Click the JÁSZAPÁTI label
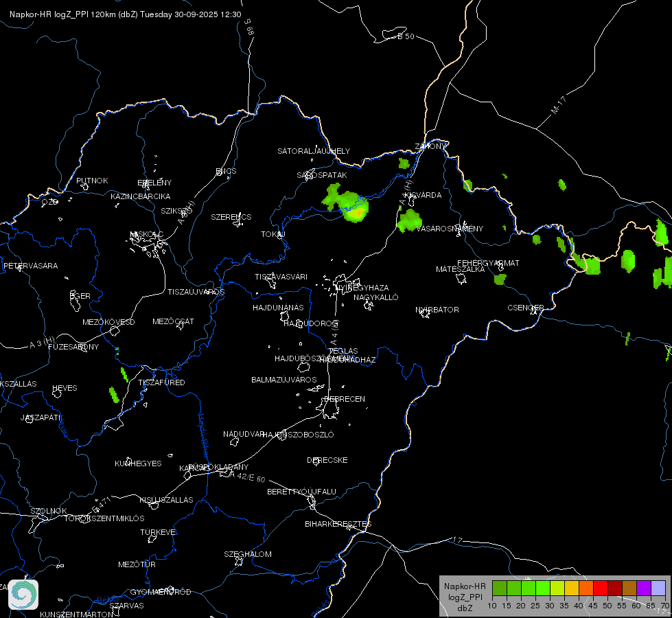Image resolution: width=672 pixels, height=618 pixels. click(41, 417)
